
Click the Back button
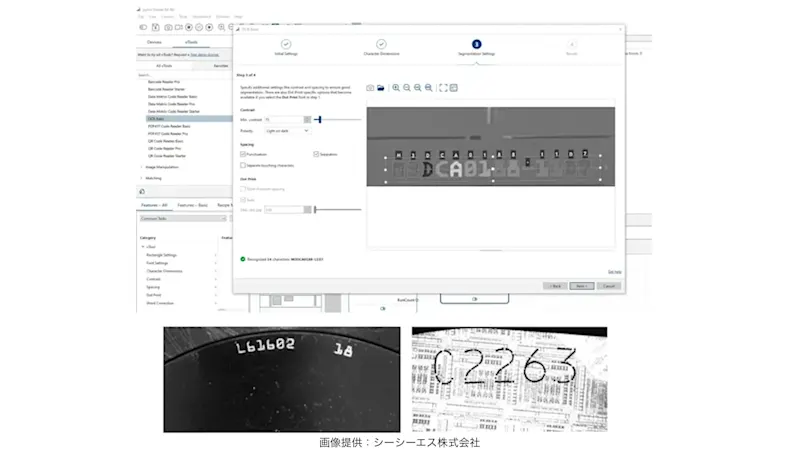pyautogui.click(x=555, y=286)
